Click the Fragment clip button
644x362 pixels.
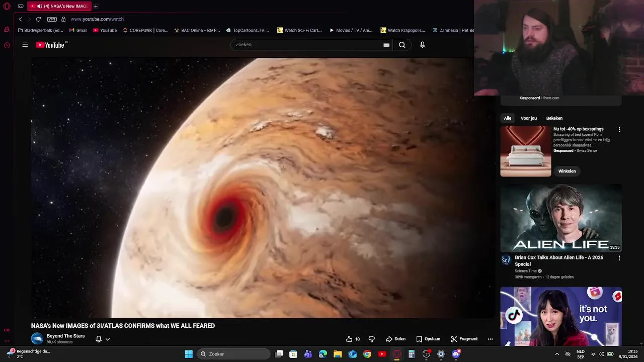coord(464,339)
